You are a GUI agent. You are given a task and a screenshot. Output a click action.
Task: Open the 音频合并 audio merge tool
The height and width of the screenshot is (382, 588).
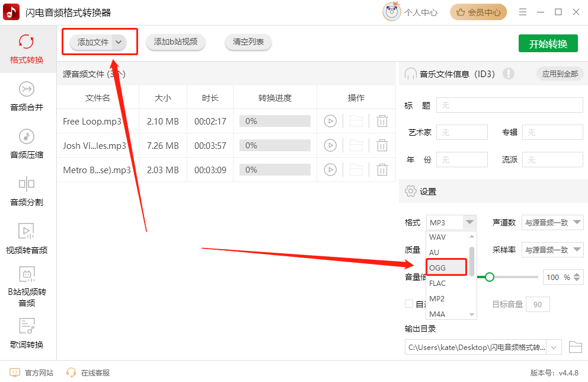click(27, 96)
